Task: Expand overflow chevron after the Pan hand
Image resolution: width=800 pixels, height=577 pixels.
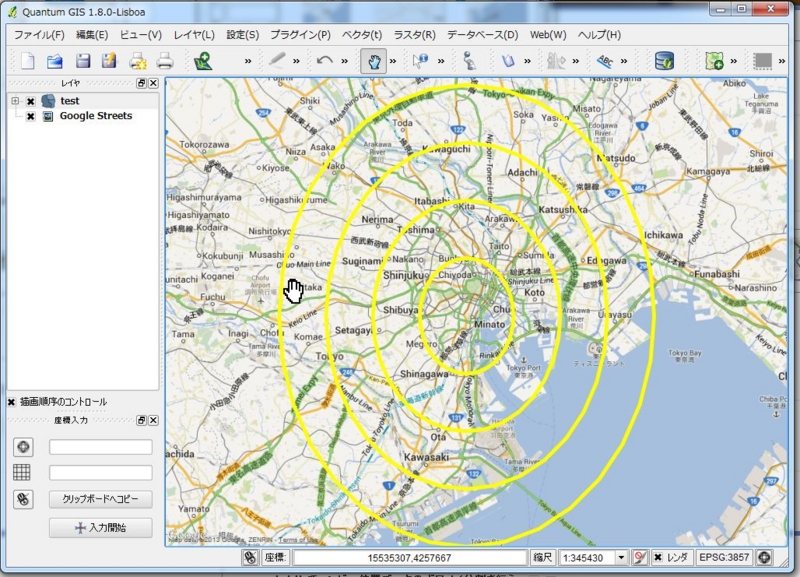Action: pyautogui.click(x=393, y=61)
